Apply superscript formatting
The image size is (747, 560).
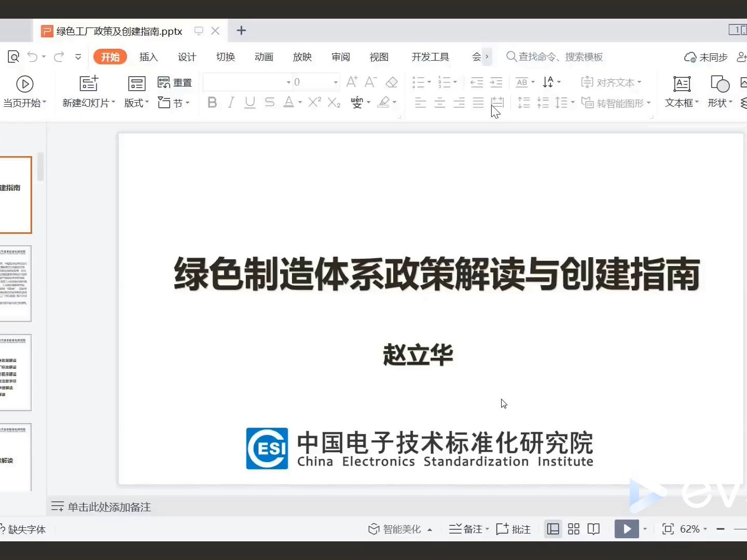314,102
